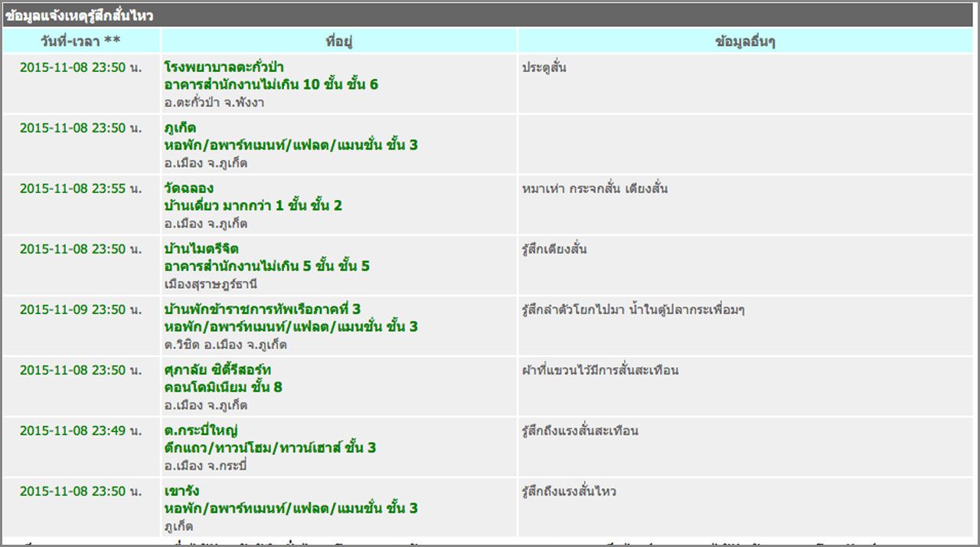Select the เขารัง location entry
The width and height of the screenshot is (980, 547).
pos(181,491)
